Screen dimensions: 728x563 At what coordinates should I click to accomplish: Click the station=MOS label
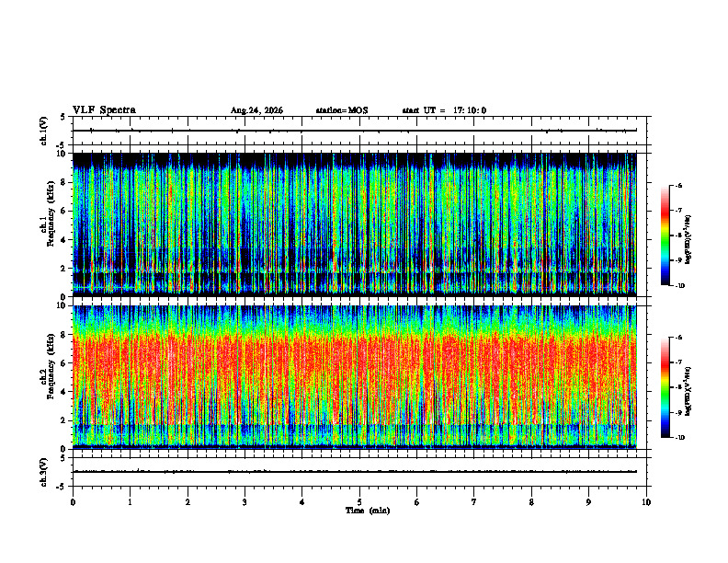(342, 110)
